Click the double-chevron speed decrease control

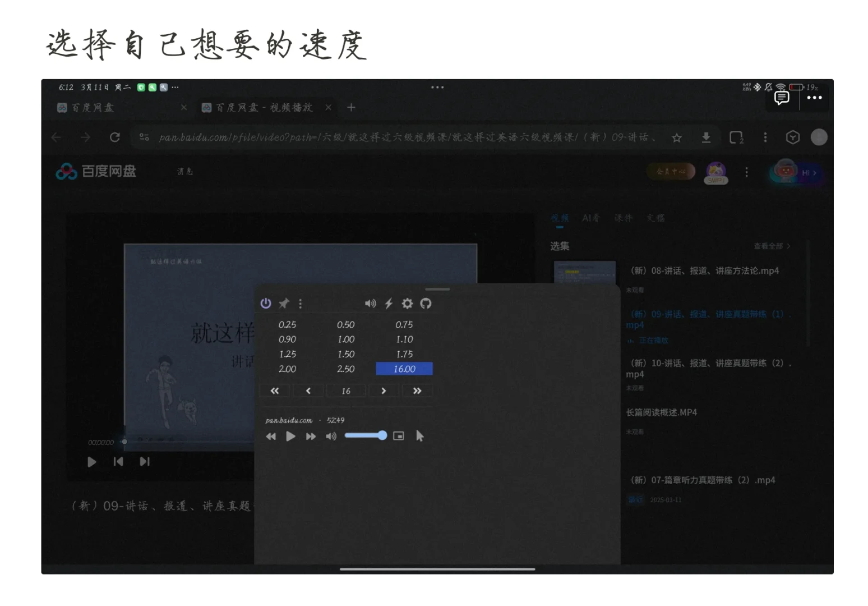tap(274, 391)
